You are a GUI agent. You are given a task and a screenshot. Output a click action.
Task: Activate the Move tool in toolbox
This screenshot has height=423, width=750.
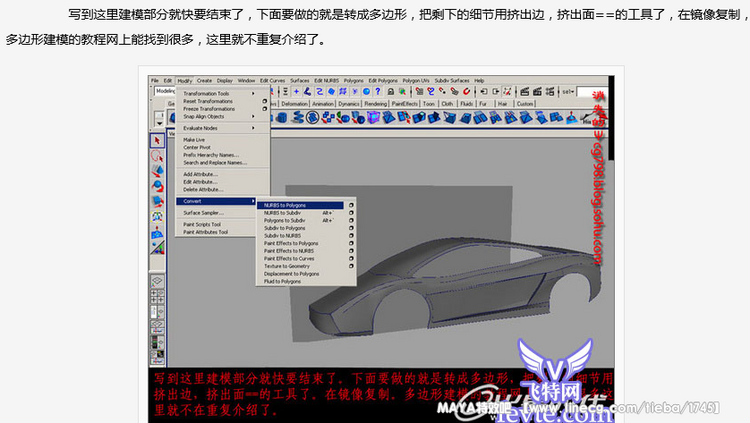(157, 170)
